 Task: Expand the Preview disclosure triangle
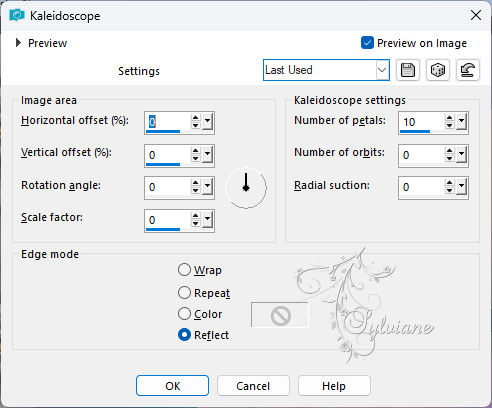18,43
